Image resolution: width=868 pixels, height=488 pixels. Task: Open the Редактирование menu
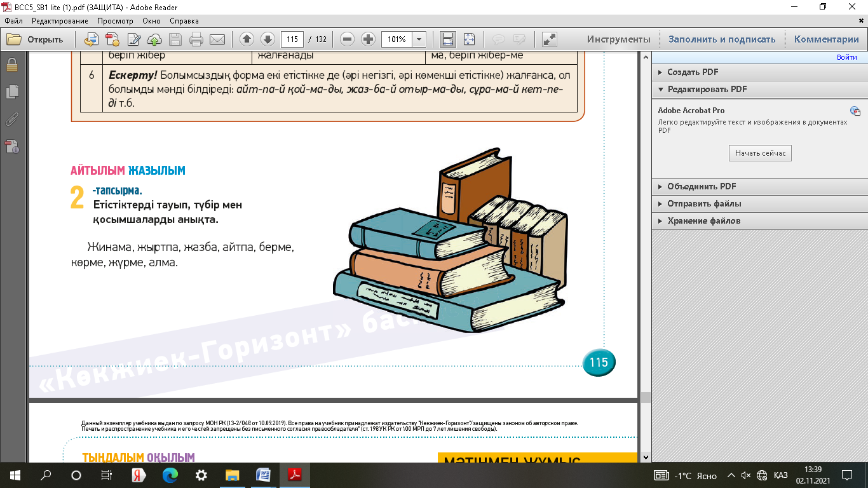(60, 21)
